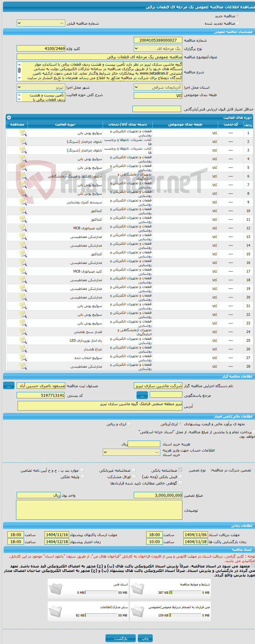This screenshot has width=255, height=644.
Task: Open view icon for row 10
Action: [23, 211]
